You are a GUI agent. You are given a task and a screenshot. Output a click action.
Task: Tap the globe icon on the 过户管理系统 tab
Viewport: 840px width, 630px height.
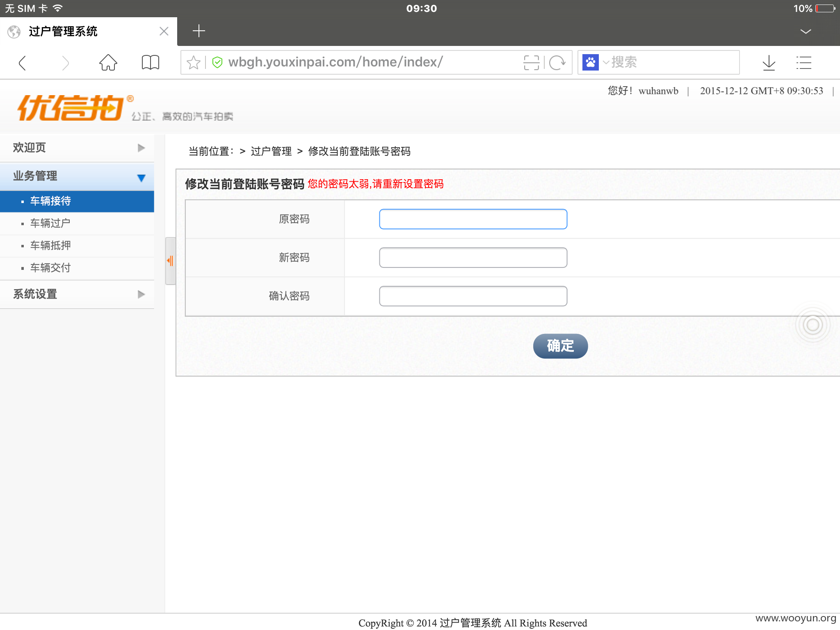point(14,32)
